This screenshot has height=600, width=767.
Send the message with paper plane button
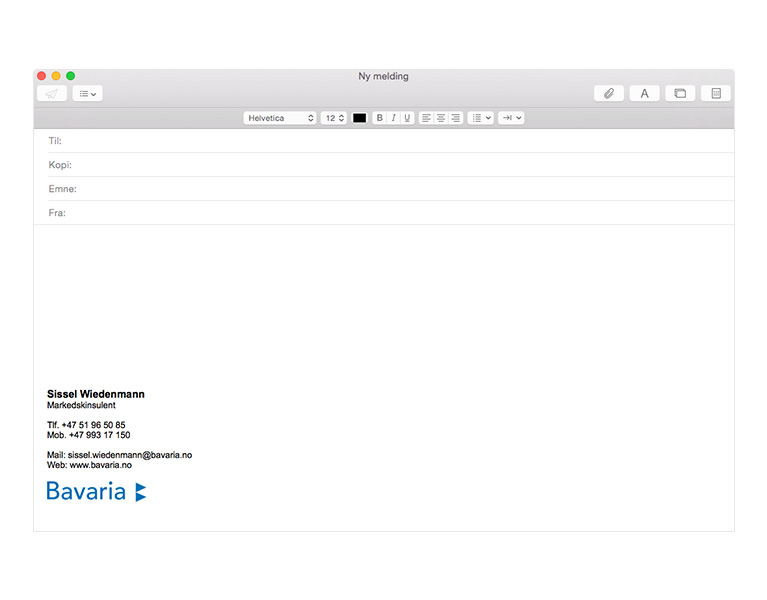[52, 93]
